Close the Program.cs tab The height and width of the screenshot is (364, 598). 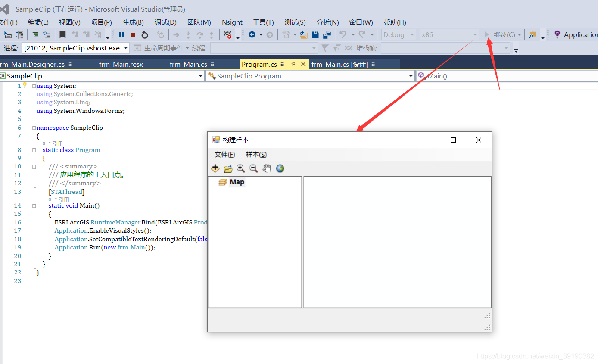click(303, 64)
